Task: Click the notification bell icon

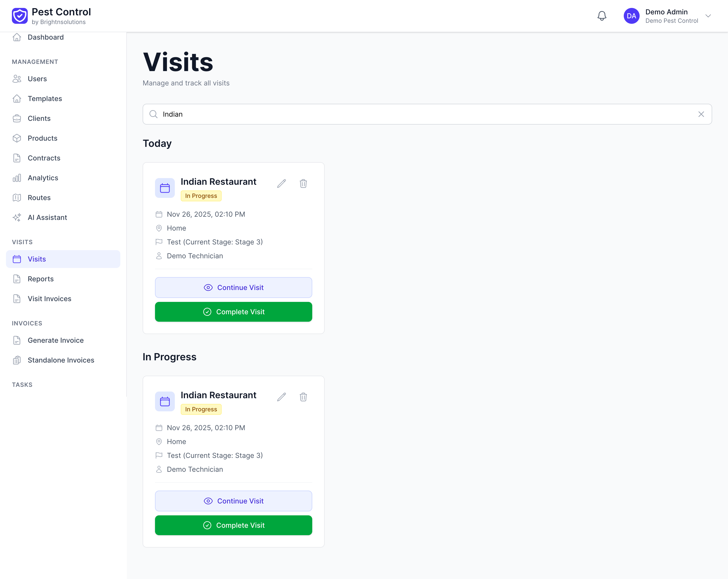Action: 602,16
